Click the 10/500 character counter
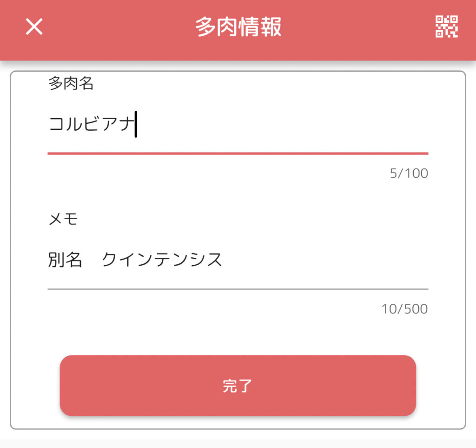476x448 pixels. click(404, 308)
